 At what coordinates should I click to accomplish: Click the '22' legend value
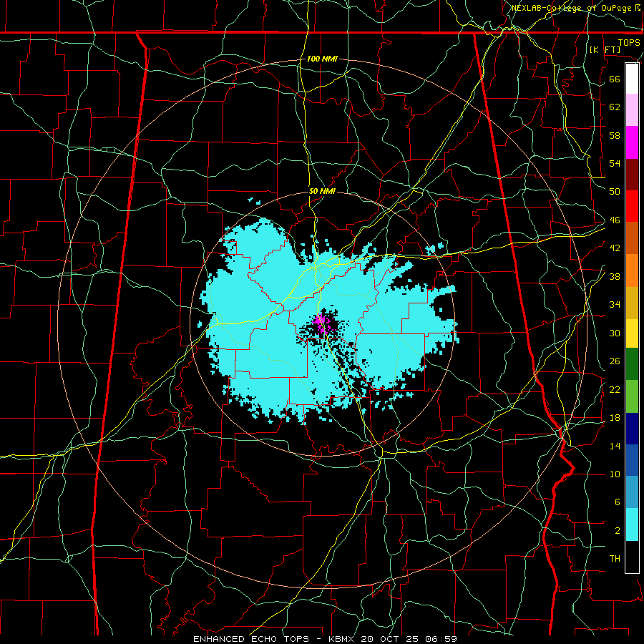pyautogui.click(x=615, y=389)
